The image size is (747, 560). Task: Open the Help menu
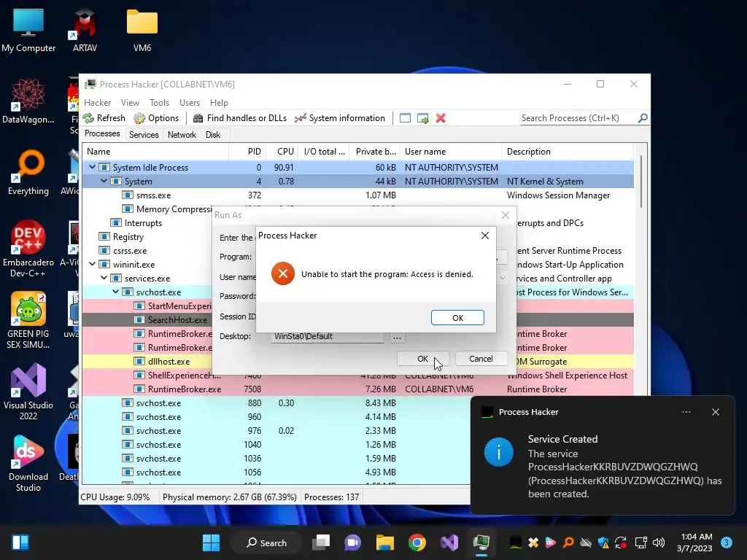[x=219, y=102]
